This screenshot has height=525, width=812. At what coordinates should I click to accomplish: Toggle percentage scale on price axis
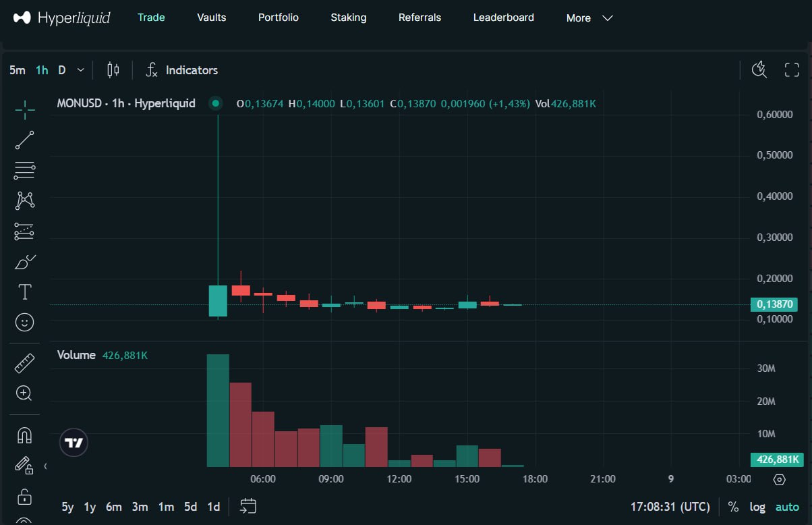734,507
